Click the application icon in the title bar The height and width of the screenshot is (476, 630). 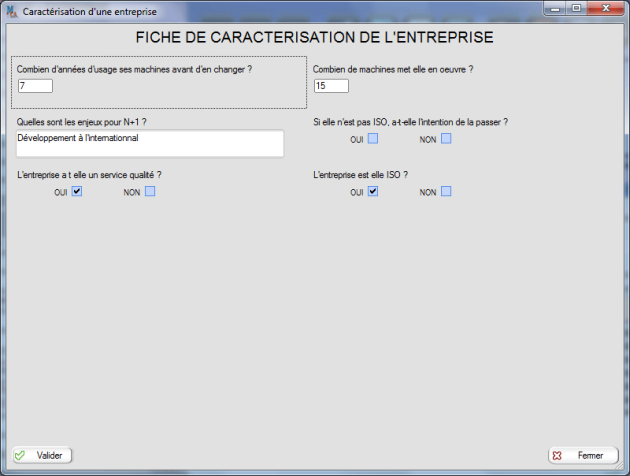12,10
